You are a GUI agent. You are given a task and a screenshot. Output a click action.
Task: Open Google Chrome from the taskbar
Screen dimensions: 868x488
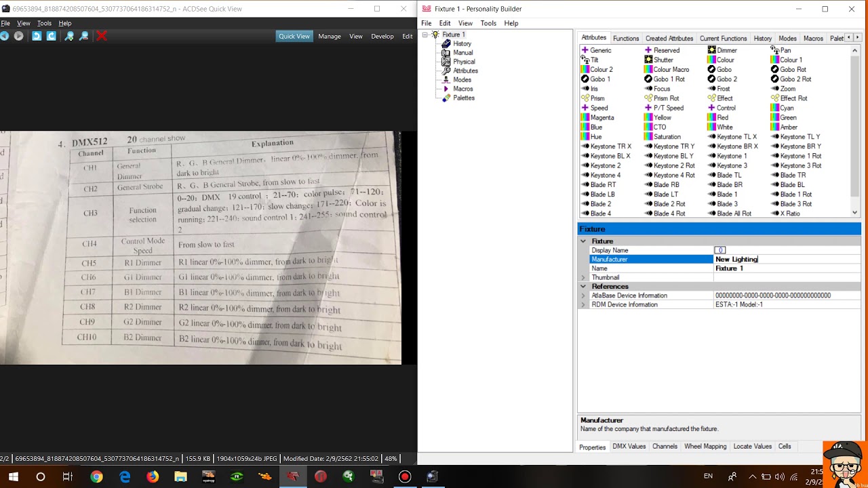(x=96, y=476)
